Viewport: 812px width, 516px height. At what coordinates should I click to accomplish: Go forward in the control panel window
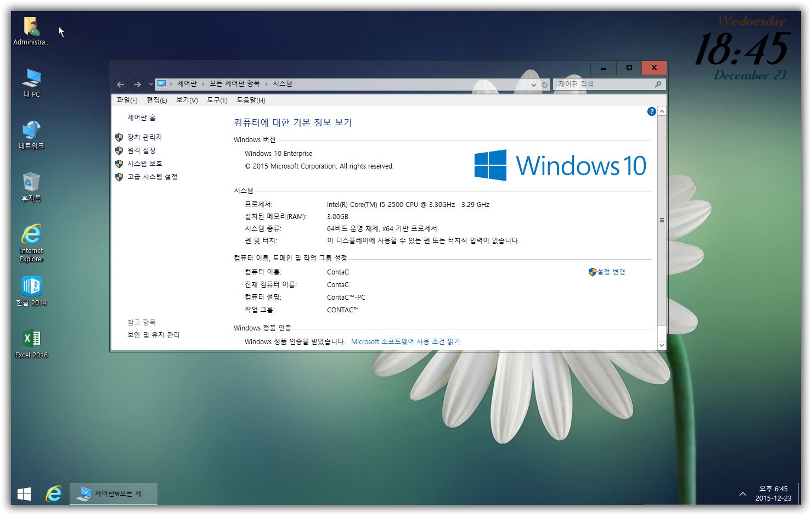coord(137,84)
